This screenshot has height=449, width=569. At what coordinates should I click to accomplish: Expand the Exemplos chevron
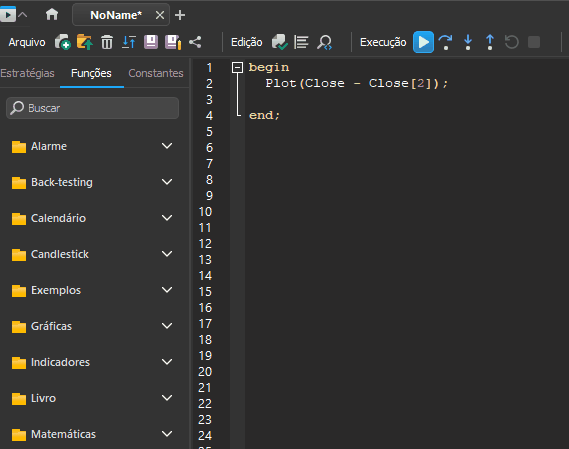pyautogui.click(x=167, y=290)
